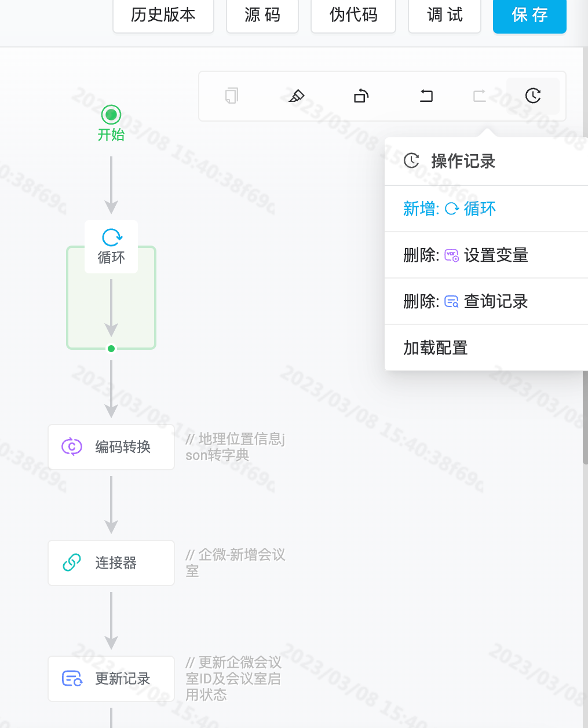This screenshot has height=728, width=588.
Task: Click the comment '// 地理位置信息json转字典'
Action: tap(235, 447)
